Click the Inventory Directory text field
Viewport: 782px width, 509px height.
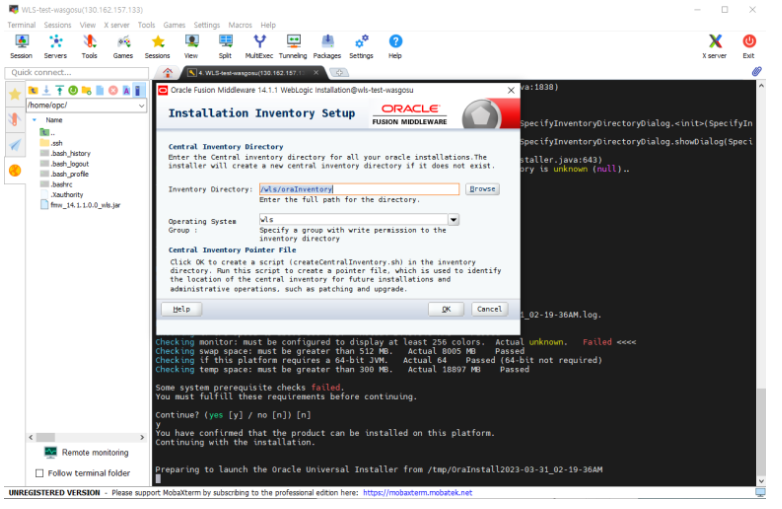(x=359, y=189)
